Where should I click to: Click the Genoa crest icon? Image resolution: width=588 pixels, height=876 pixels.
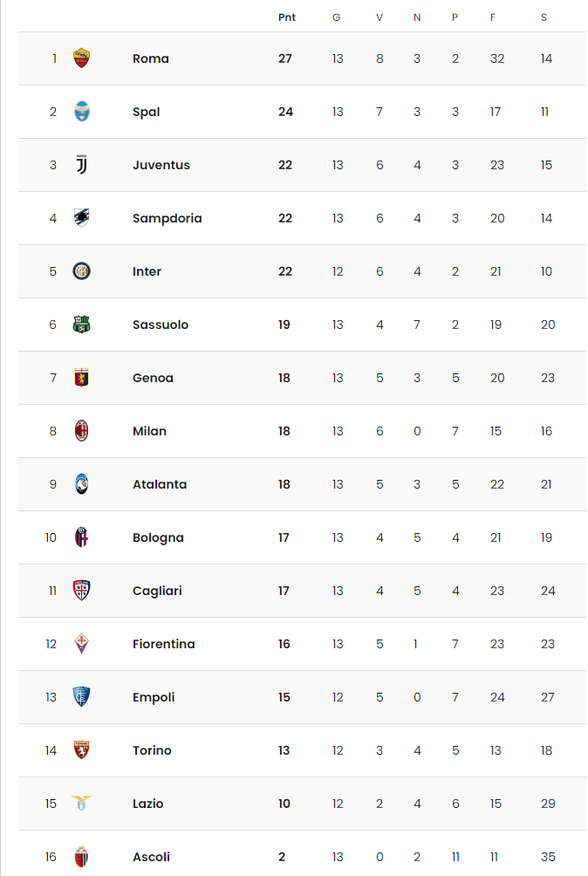81,378
